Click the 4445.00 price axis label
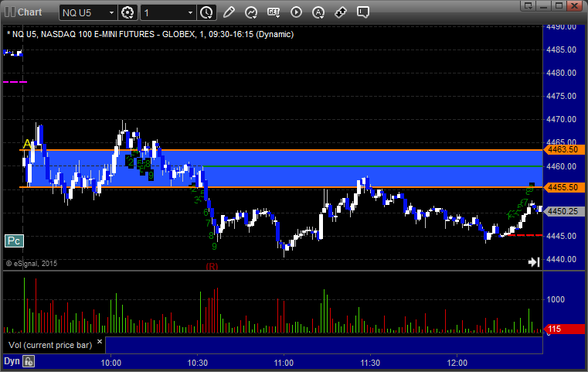 562,236
